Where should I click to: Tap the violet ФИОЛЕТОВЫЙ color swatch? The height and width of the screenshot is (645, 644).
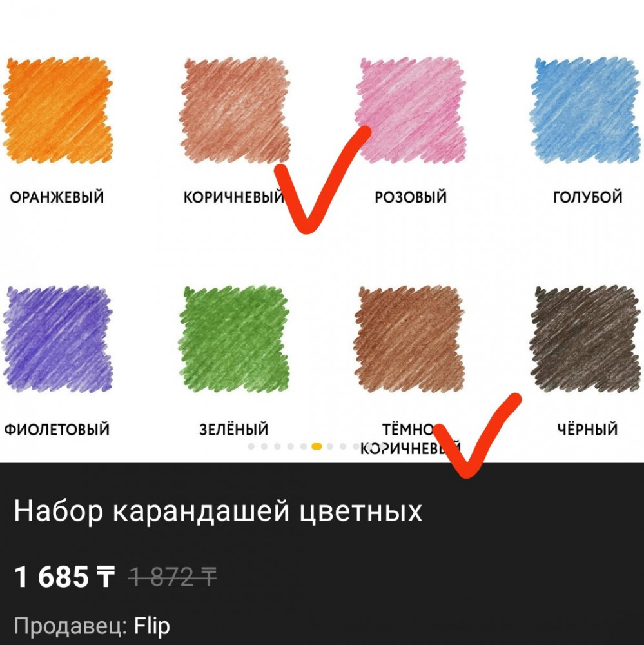click(x=57, y=339)
